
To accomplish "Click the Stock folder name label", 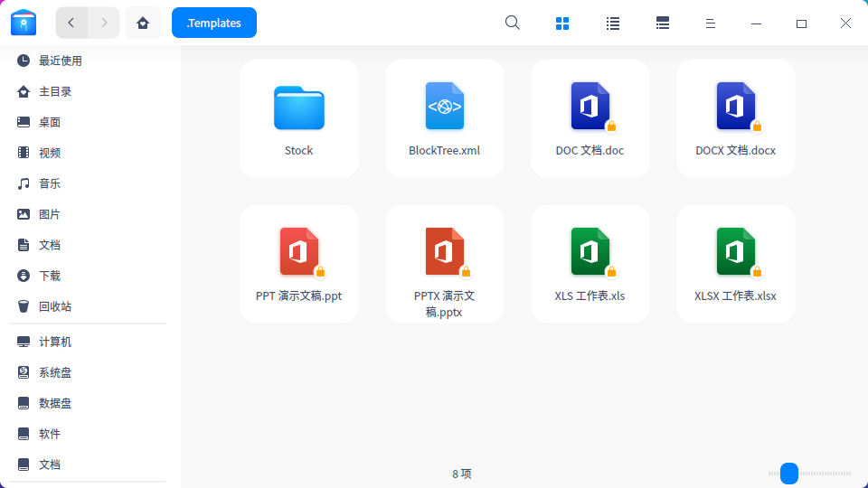I will [x=299, y=151].
